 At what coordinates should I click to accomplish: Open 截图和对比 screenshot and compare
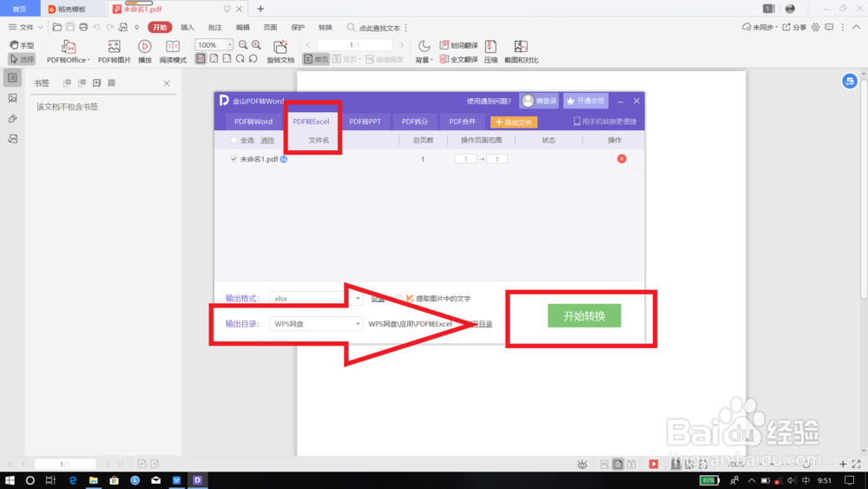[x=521, y=52]
